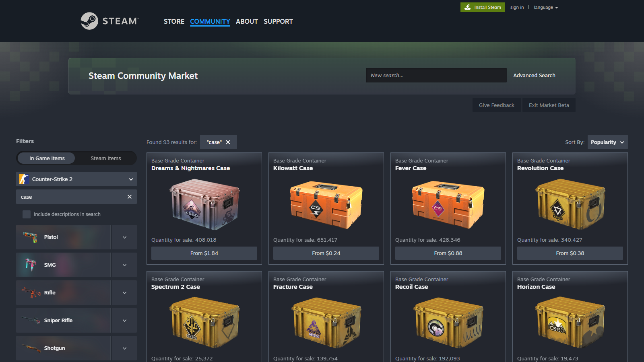Switch to In Game Items filter

47,158
